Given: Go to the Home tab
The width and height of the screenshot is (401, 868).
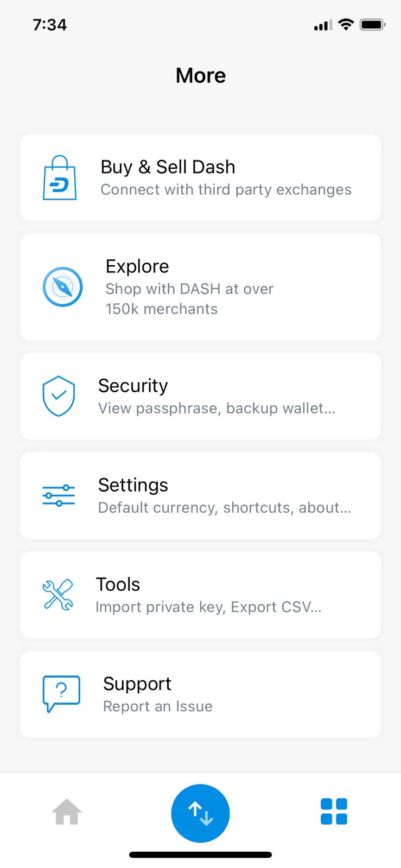Looking at the screenshot, I should 67,812.
